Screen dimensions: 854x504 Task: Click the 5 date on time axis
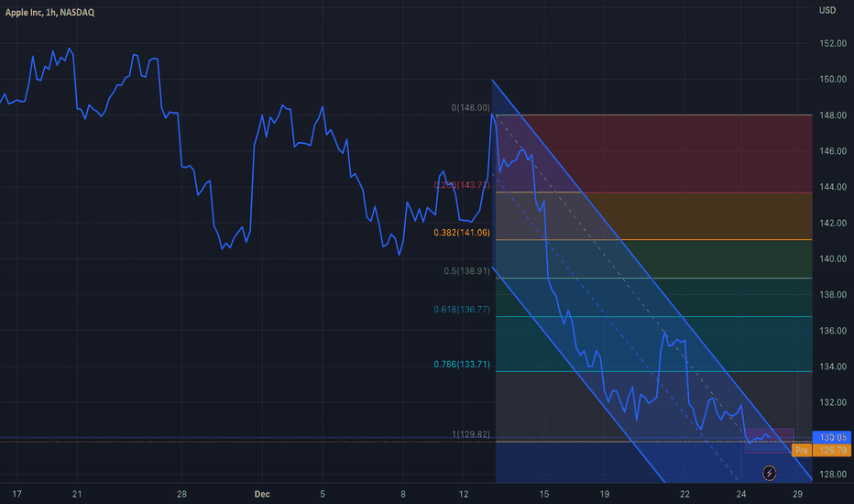(323, 494)
